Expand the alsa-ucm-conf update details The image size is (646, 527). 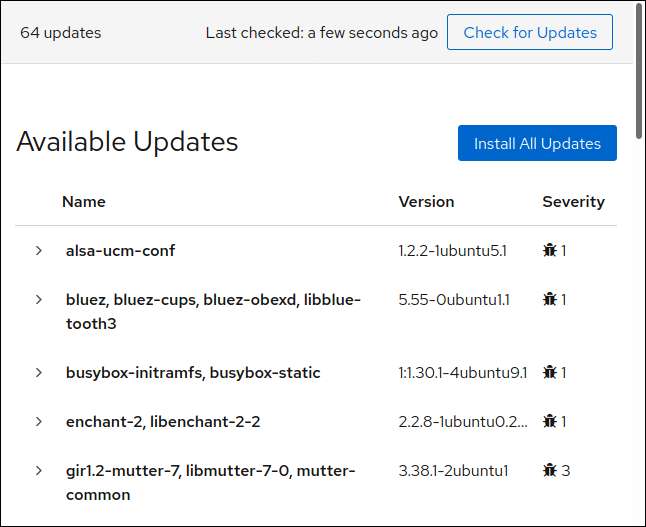39,251
